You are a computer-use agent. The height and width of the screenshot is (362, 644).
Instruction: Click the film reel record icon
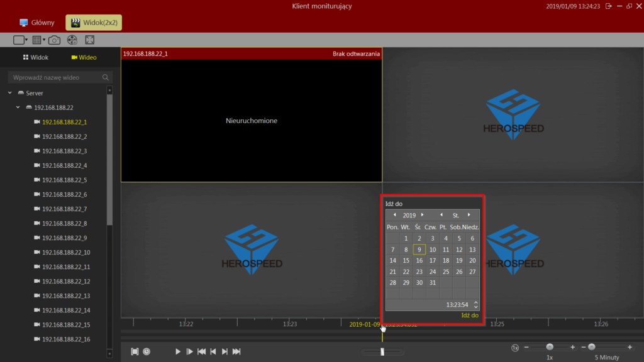tap(72, 40)
